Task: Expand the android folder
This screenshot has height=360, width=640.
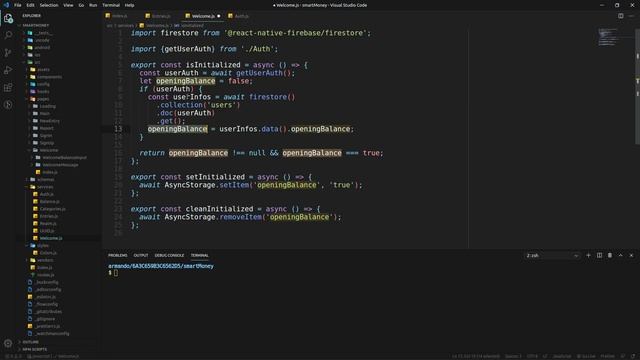Action: [x=42, y=47]
